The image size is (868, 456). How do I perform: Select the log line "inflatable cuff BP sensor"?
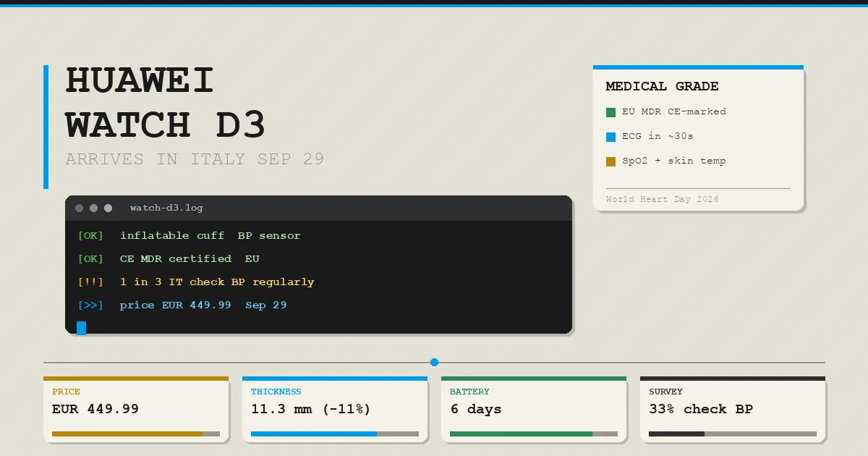pos(210,236)
